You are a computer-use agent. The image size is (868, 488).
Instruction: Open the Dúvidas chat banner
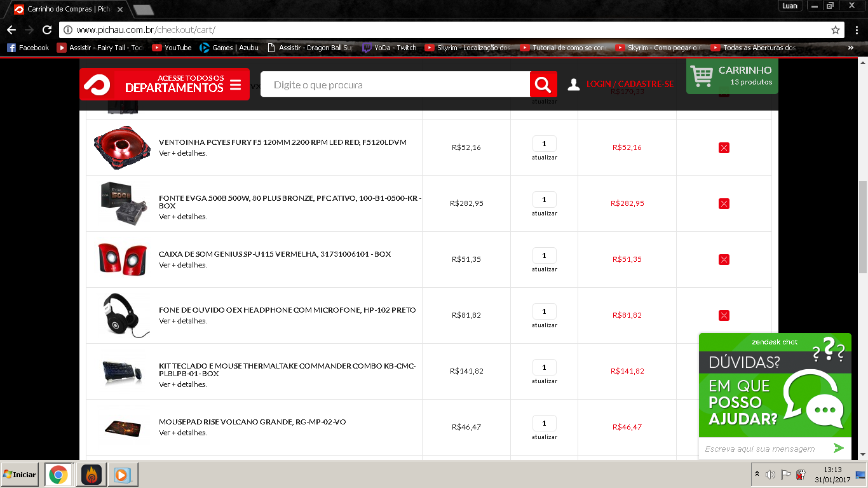click(x=775, y=385)
